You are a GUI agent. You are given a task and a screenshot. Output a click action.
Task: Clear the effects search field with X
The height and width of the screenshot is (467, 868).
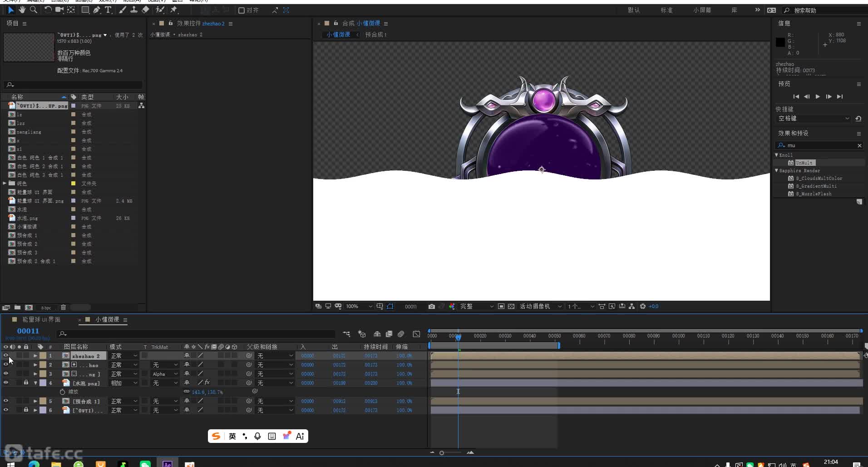[859, 145]
